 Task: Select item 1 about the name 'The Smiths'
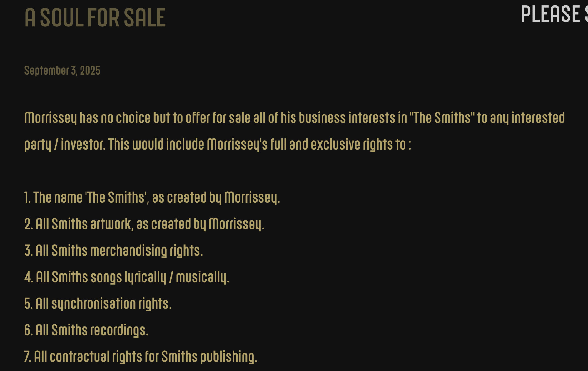pyautogui.click(x=152, y=197)
